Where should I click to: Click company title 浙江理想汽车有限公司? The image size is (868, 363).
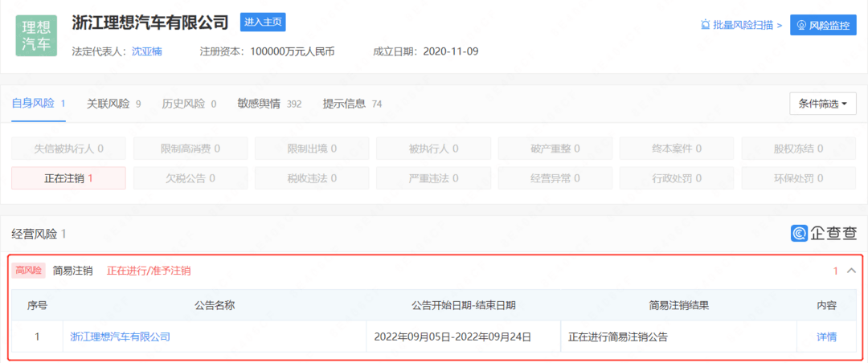pyautogui.click(x=150, y=22)
